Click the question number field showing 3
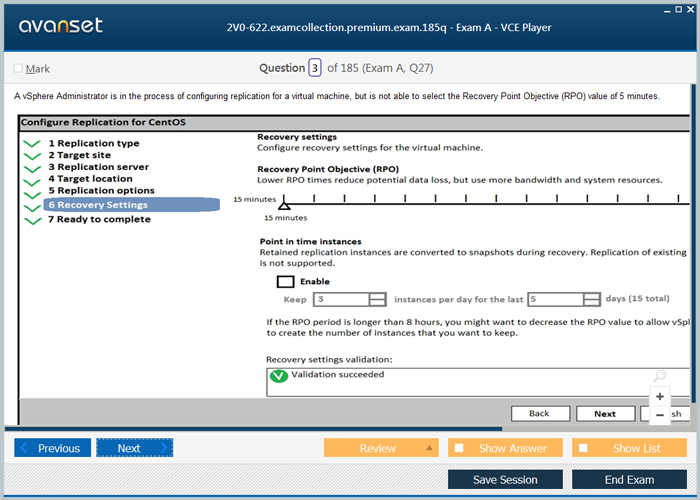Image resolution: width=700 pixels, height=500 pixels. click(315, 68)
